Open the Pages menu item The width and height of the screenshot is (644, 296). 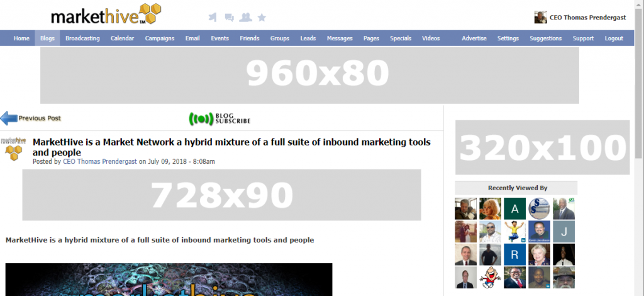pyautogui.click(x=371, y=38)
